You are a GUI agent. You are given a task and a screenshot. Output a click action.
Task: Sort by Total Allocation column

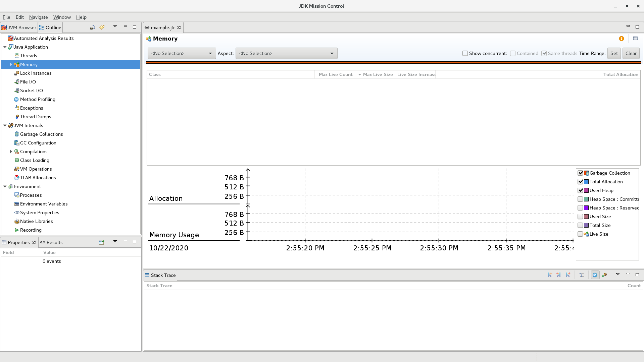pyautogui.click(x=538, y=74)
